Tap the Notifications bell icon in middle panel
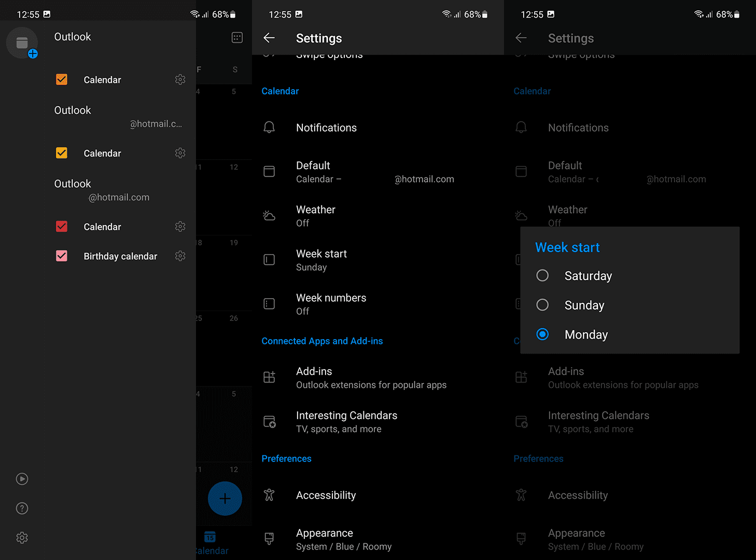Image resolution: width=756 pixels, height=560 pixels. (269, 128)
